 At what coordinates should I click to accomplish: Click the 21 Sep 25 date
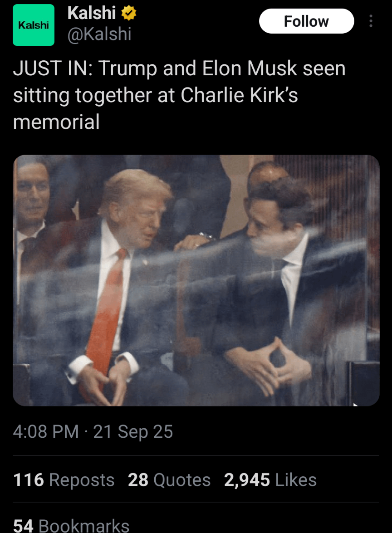tap(133, 431)
